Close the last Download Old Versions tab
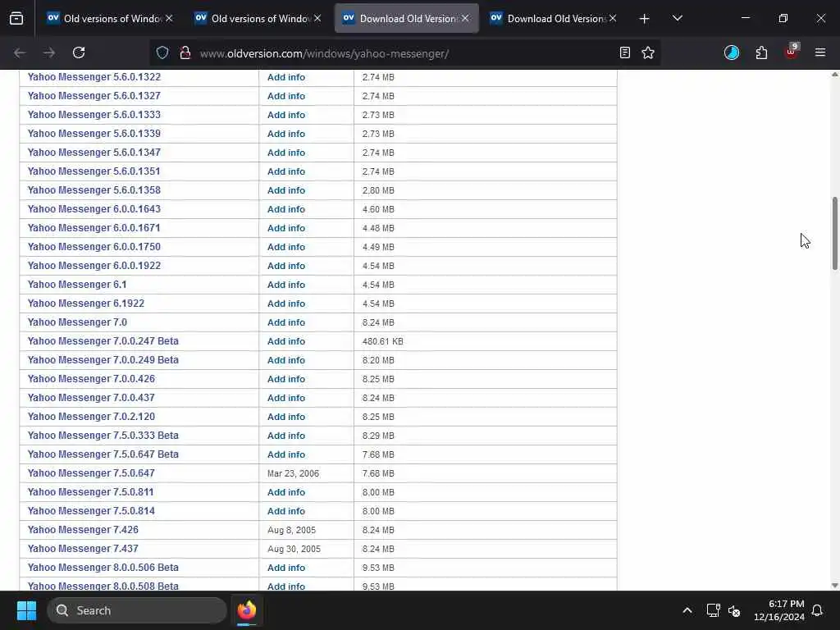Viewport: 840px width, 630px height. point(613,18)
